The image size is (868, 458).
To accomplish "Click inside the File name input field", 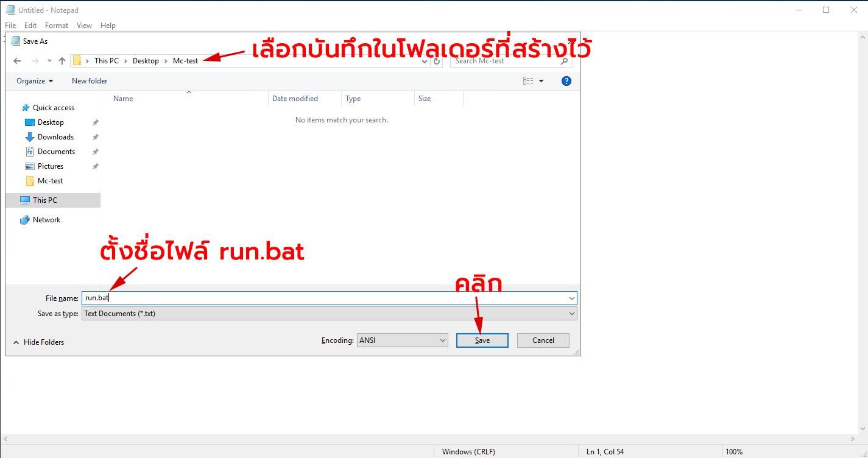I will click(x=244, y=298).
